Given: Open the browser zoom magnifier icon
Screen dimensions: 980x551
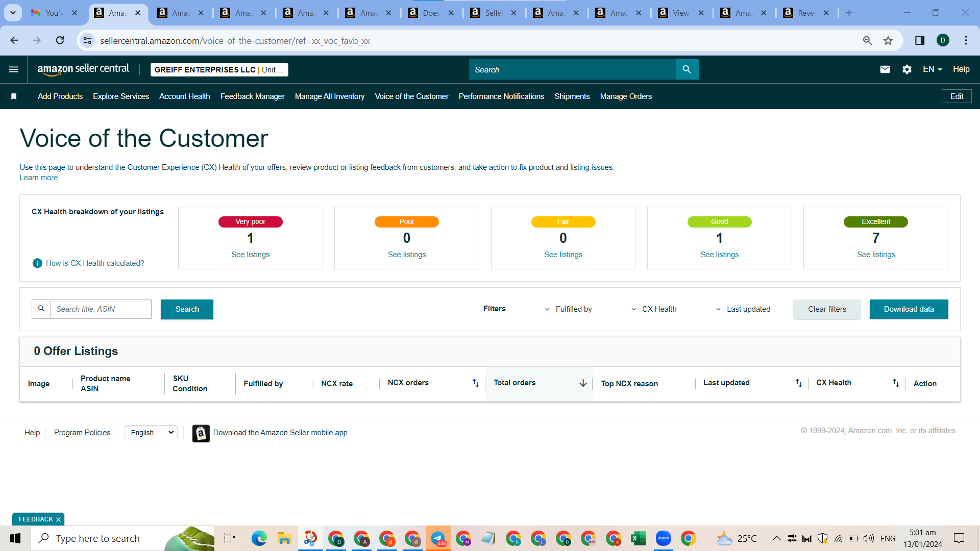Looking at the screenshot, I should [x=867, y=40].
